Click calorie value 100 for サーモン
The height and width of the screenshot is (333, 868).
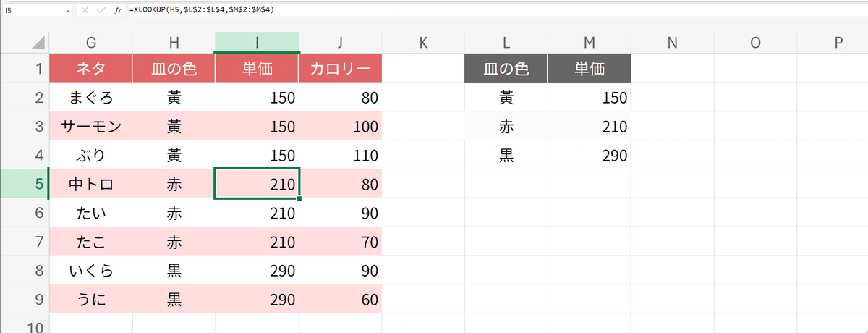pyautogui.click(x=340, y=127)
